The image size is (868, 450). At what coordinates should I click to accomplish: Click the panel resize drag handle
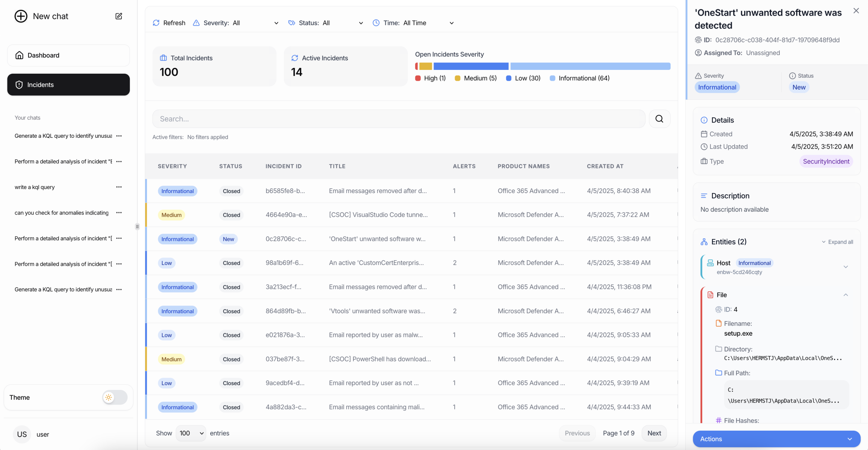[x=137, y=226]
